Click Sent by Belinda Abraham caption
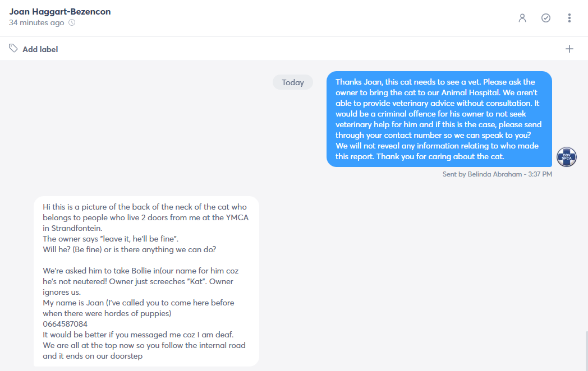 point(483,174)
